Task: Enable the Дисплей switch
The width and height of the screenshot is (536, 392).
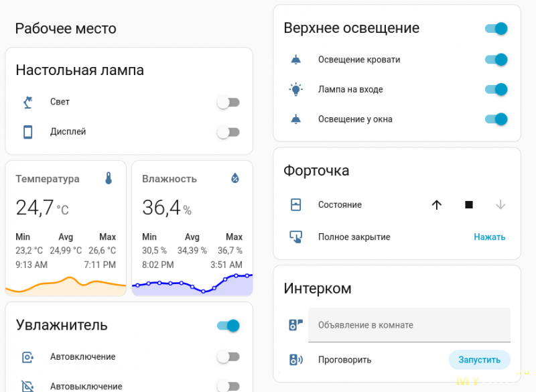Action: pos(228,132)
